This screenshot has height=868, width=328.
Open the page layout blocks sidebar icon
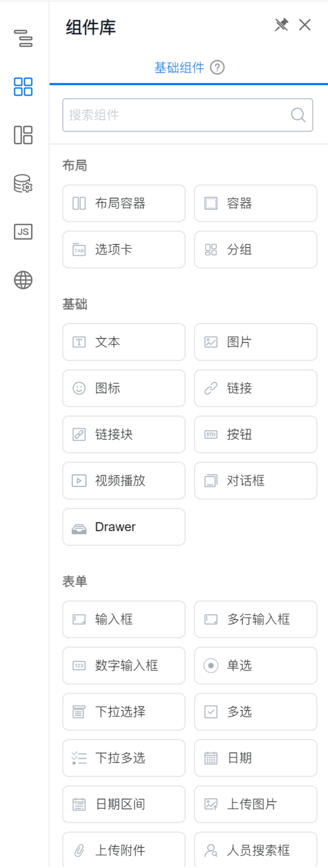coord(23,135)
